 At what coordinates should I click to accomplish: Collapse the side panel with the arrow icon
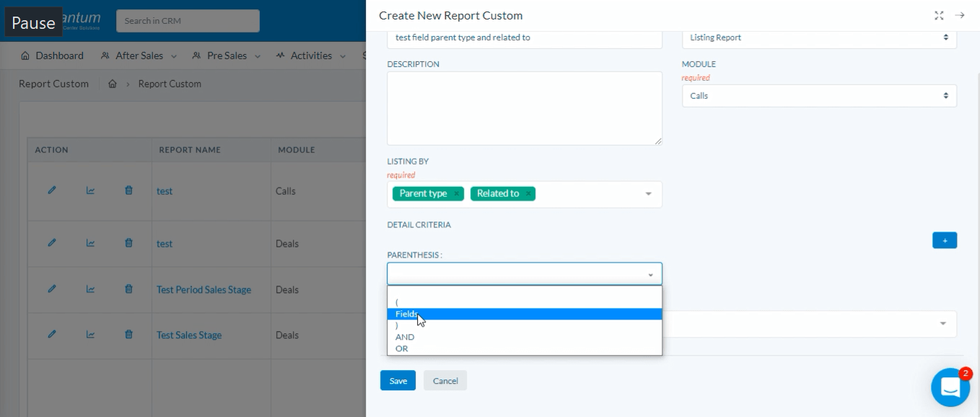(960, 15)
